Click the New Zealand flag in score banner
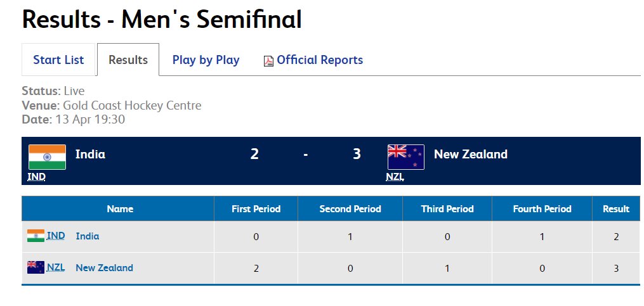644x306 pixels. 406,157
